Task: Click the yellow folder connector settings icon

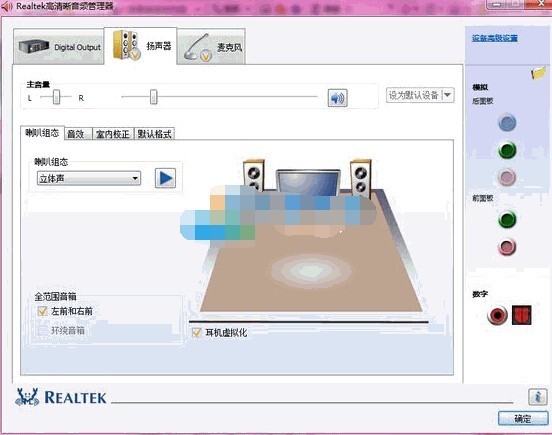Action: click(x=538, y=73)
